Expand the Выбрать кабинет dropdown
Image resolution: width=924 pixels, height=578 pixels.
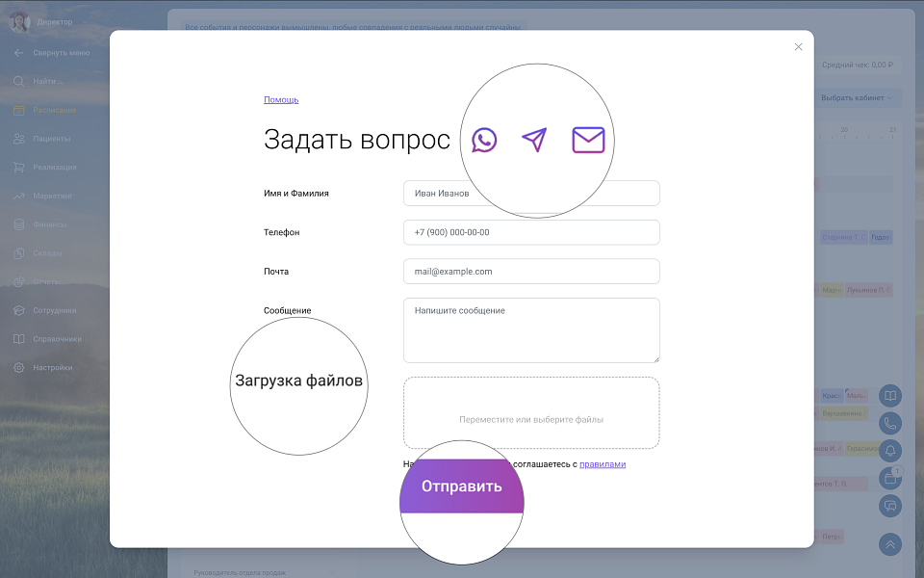coord(857,97)
